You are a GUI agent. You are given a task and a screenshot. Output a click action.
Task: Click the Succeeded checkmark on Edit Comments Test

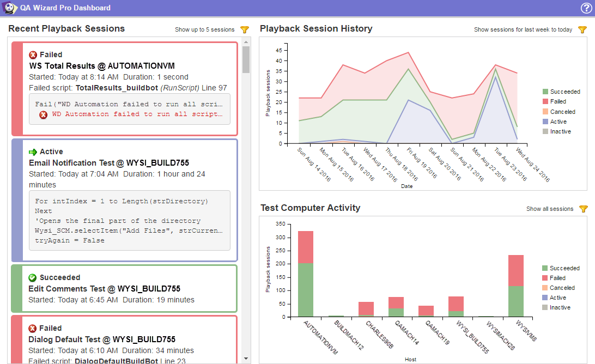coord(33,277)
